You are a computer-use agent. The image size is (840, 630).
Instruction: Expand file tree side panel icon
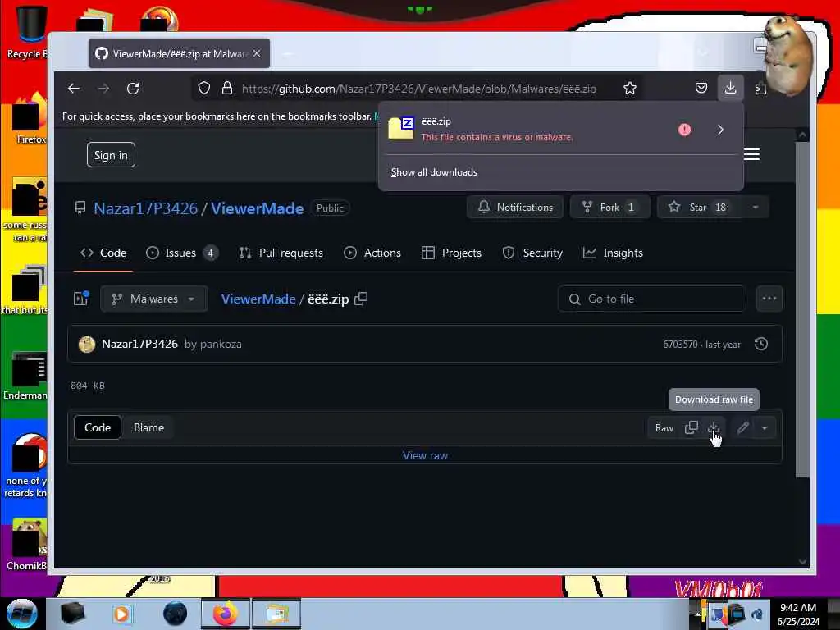(81, 299)
